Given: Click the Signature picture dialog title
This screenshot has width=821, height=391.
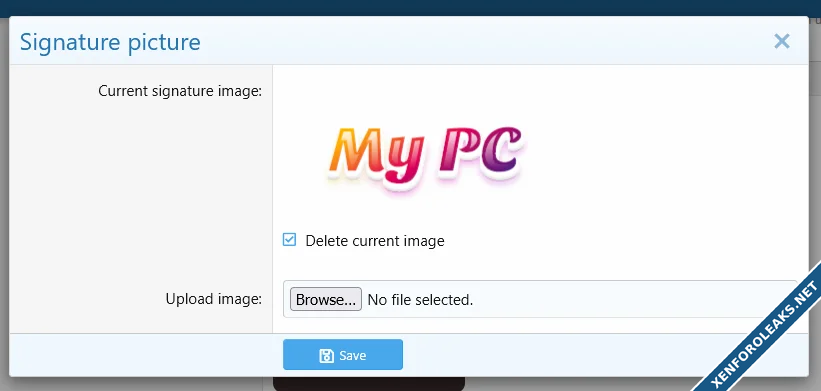Looking at the screenshot, I should coord(110,42).
